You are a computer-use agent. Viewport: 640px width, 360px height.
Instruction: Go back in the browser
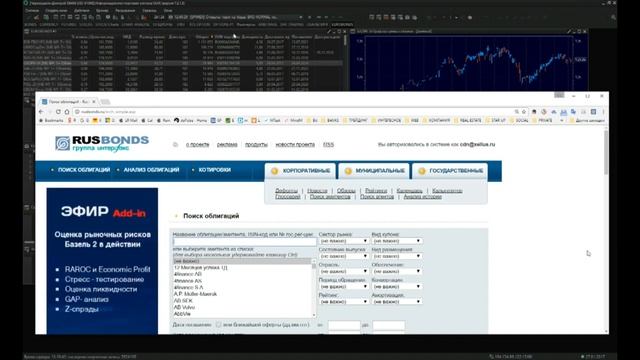tap(41, 111)
